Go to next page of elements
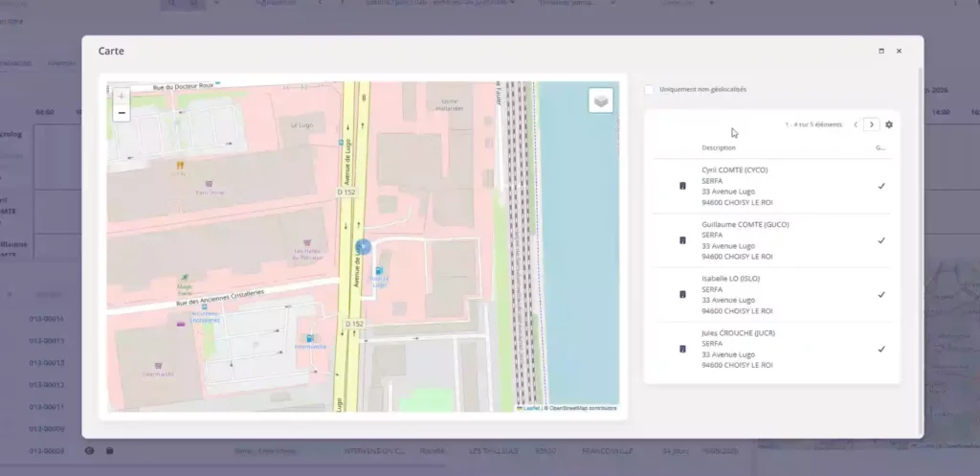 (872, 125)
